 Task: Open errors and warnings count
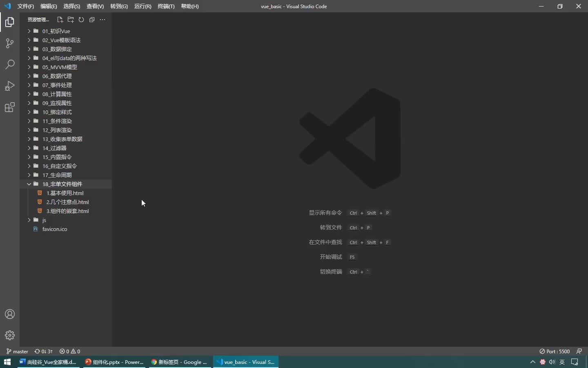pyautogui.click(x=70, y=351)
